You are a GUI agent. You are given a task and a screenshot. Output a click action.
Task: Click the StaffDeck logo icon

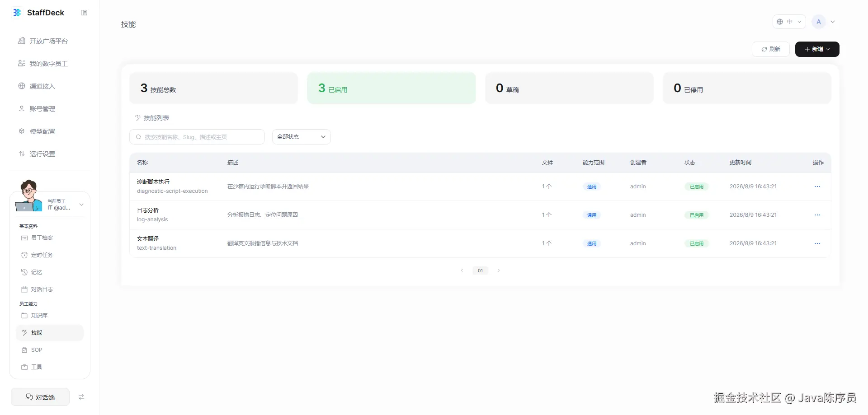click(17, 13)
